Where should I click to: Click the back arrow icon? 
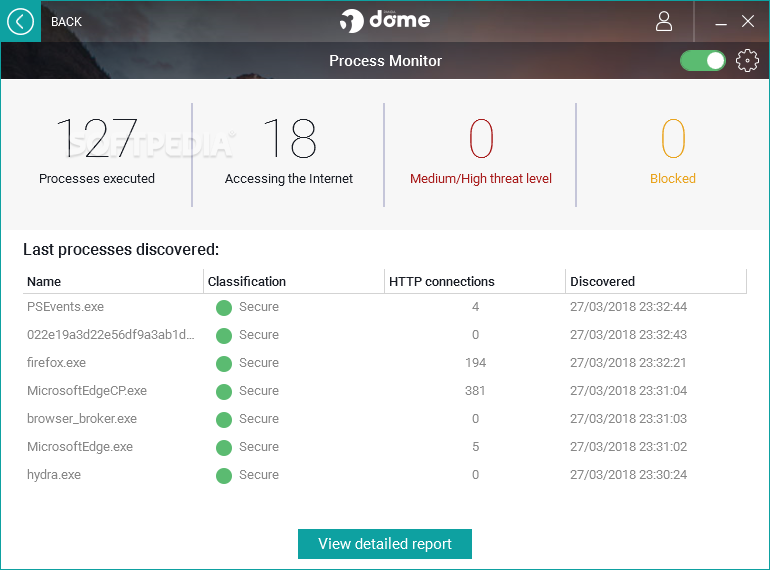point(20,22)
